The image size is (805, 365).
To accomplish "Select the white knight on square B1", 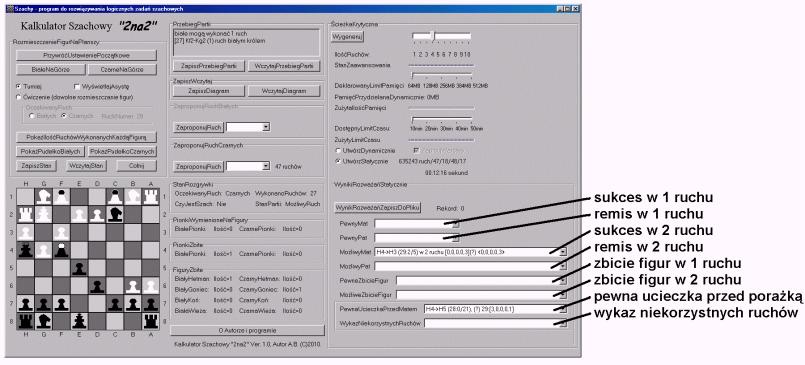I will [133, 196].
